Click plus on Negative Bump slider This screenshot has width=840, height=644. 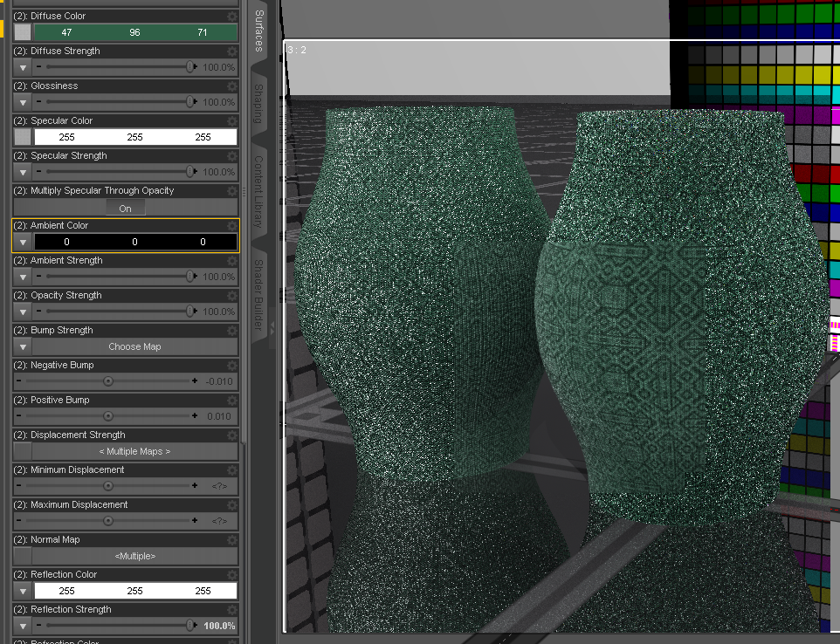195,380
